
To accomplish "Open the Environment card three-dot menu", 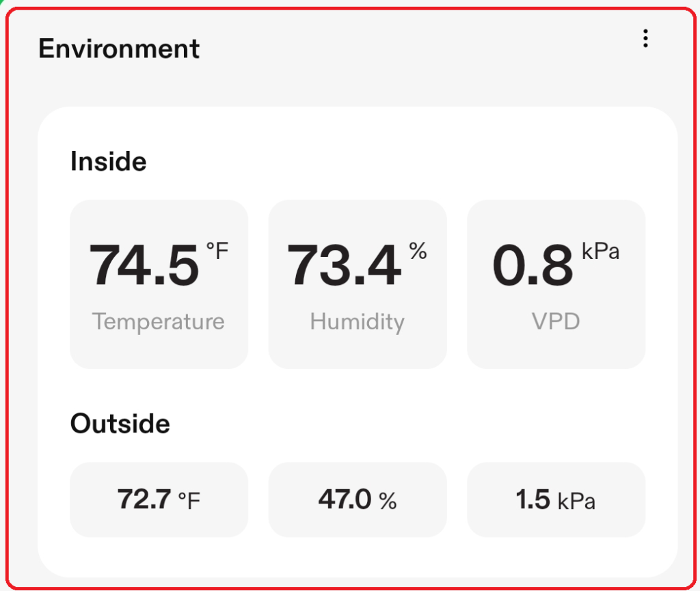I will [645, 38].
